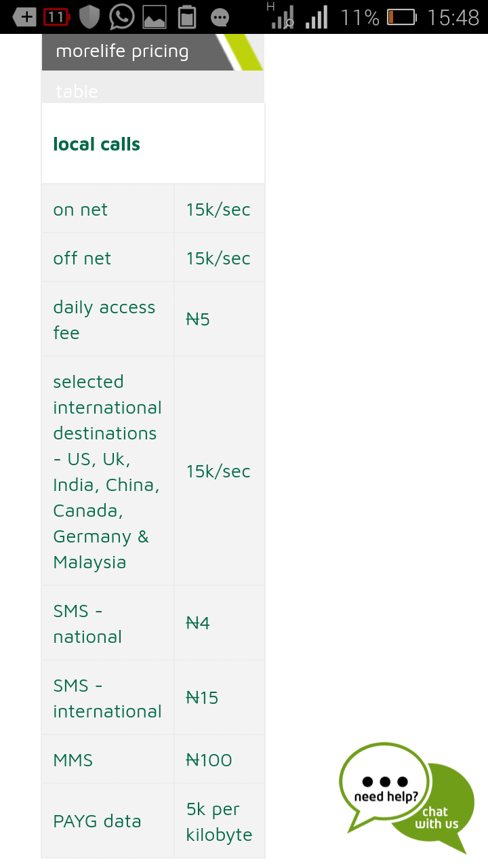This screenshot has width=488, height=868.
Task: Tap the plus notification icon in status bar
Action: coord(25,17)
